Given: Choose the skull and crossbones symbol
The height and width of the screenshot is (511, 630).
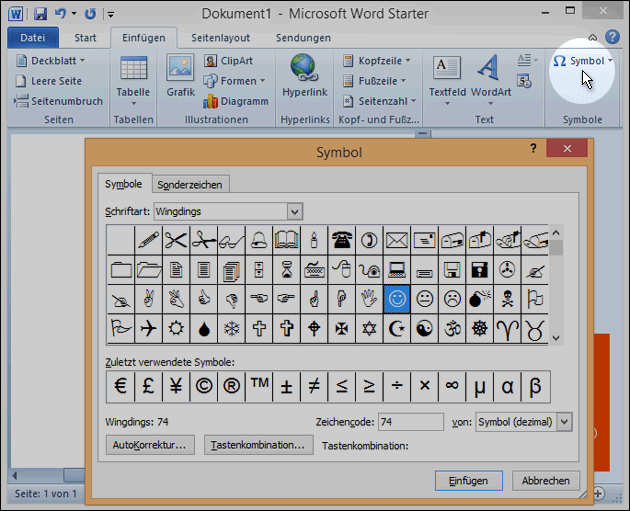Looking at the screenshot, I should pos(507,299).
